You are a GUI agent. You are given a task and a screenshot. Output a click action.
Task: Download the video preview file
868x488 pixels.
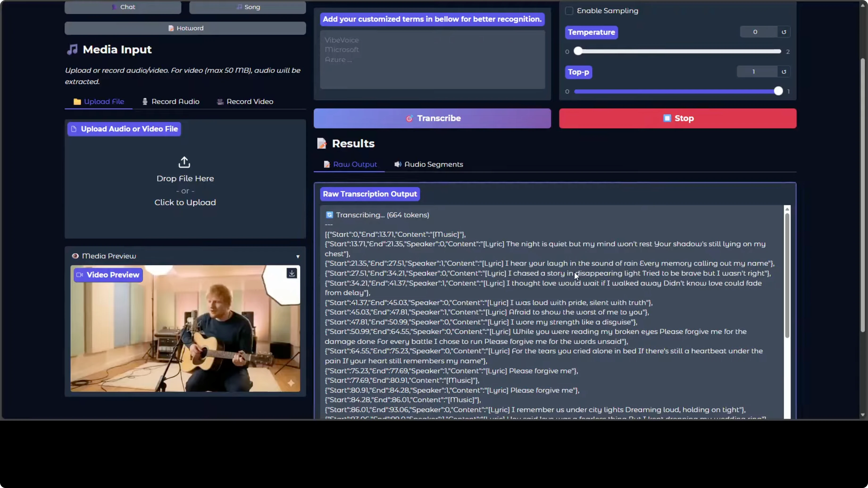[x=292, y=273]
